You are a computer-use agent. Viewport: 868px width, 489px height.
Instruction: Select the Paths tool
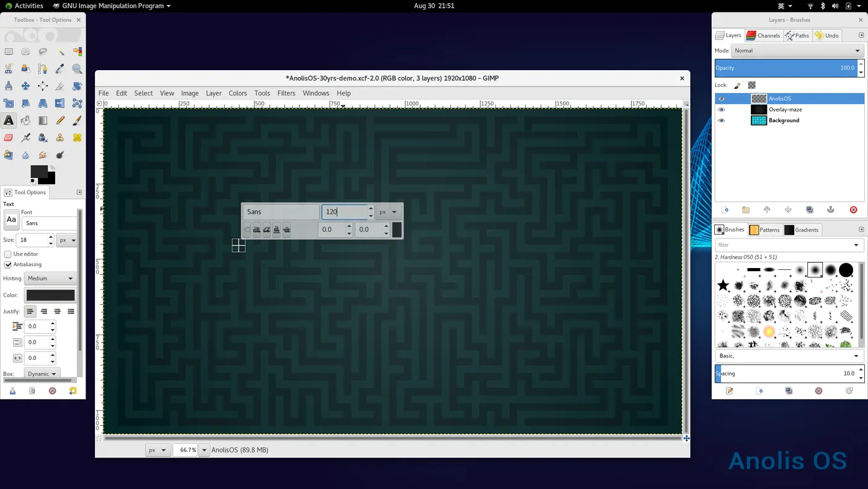pos(43,69)
